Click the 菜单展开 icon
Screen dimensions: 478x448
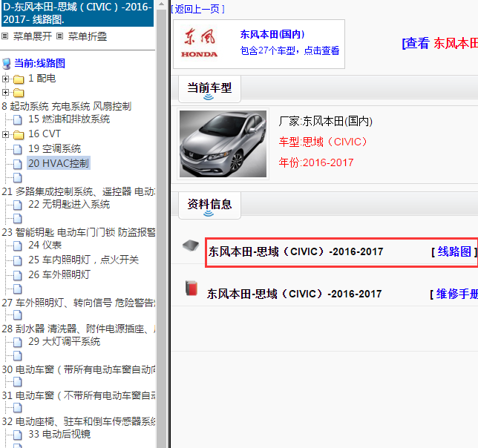4,36
